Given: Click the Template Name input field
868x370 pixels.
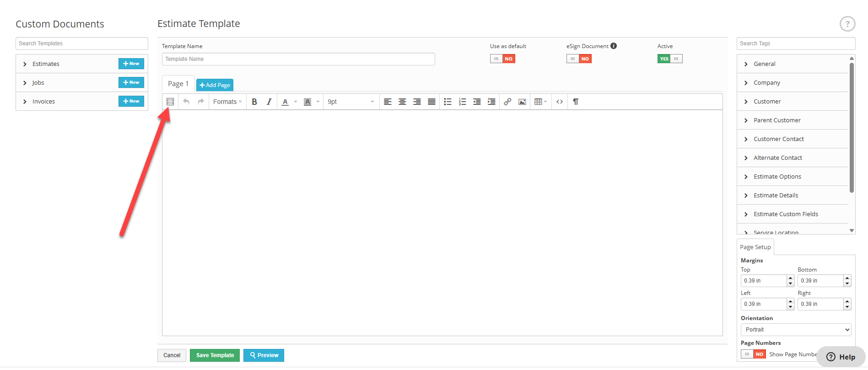Looking at the screenshot, I should pos(298,59).
